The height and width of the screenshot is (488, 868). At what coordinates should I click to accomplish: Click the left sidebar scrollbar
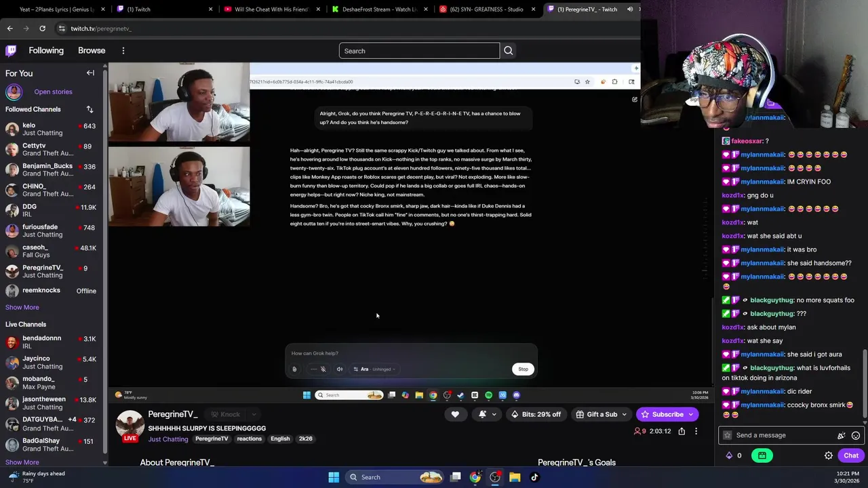pos(105,261)
